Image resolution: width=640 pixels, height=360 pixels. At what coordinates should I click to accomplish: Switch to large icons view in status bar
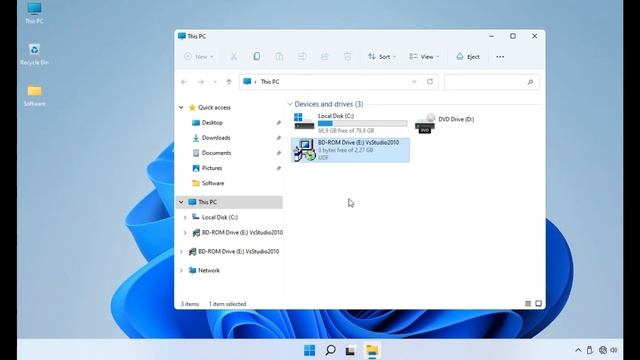pos(538,304)
